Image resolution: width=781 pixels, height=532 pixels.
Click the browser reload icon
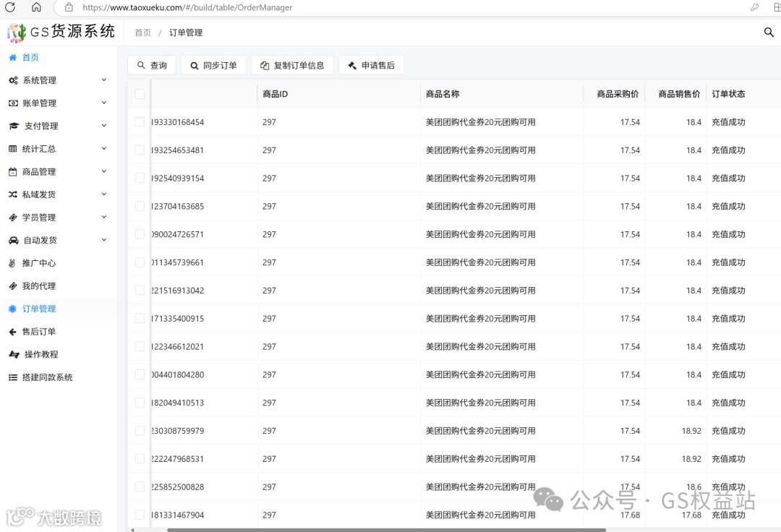click(10, 7)
